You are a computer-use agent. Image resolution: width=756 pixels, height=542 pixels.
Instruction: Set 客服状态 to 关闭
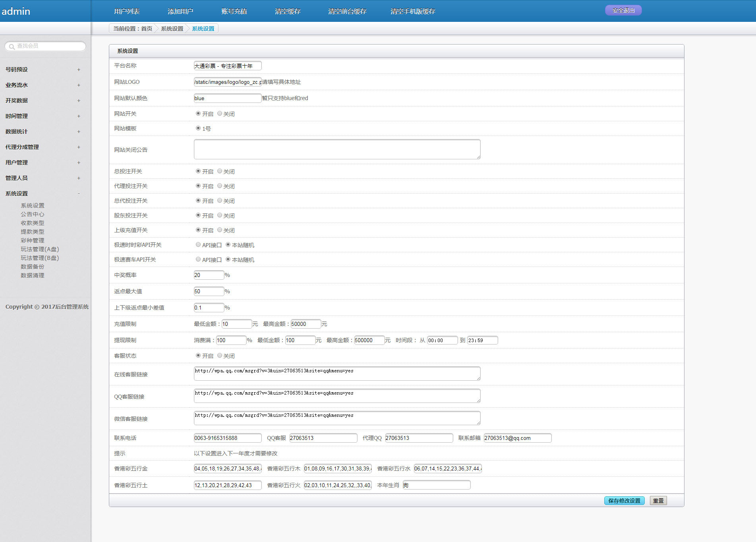[220, 355]
